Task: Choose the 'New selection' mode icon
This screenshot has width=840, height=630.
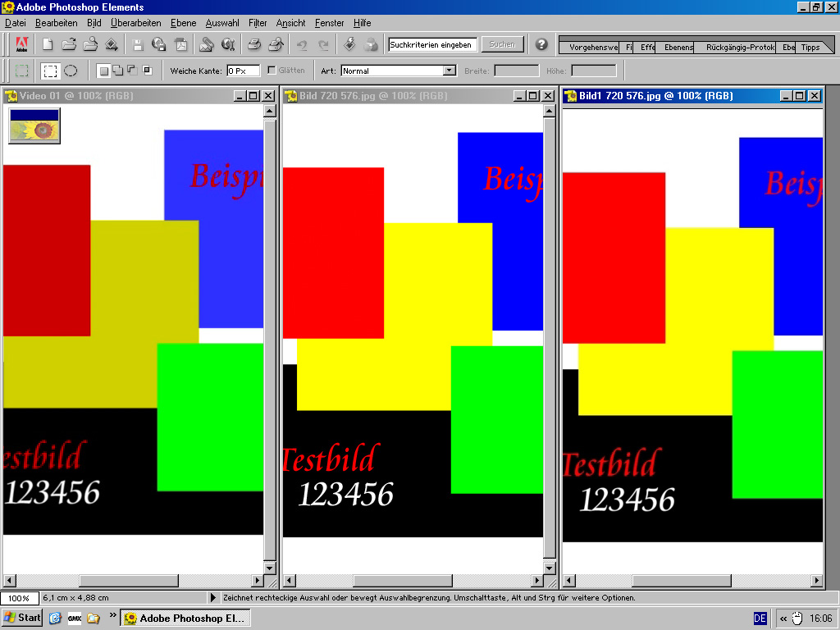Action: pyautogui.click(x=103, y=71)
